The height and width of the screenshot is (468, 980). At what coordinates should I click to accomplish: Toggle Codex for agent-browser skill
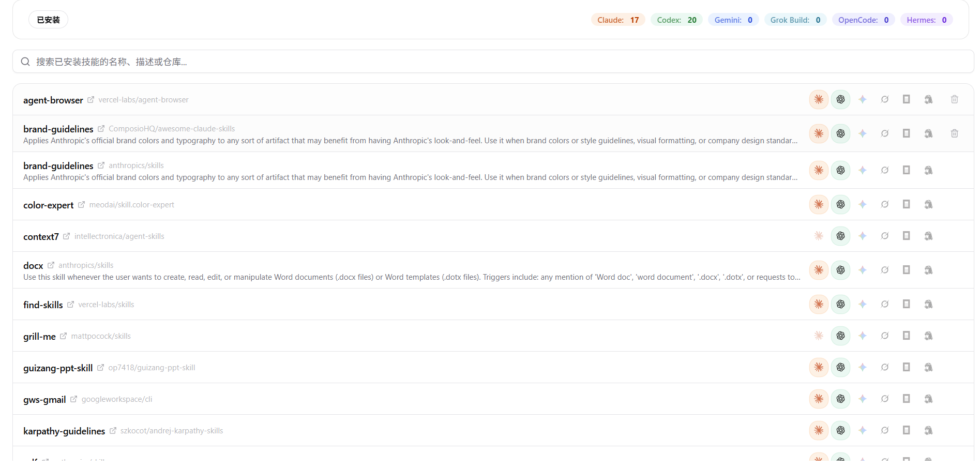(x=841, y=99)
